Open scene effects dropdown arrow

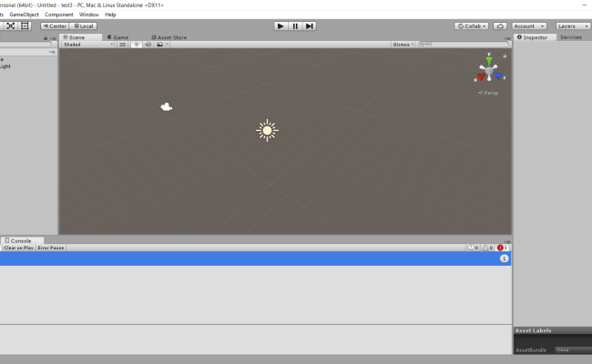[x=168, y=45]
